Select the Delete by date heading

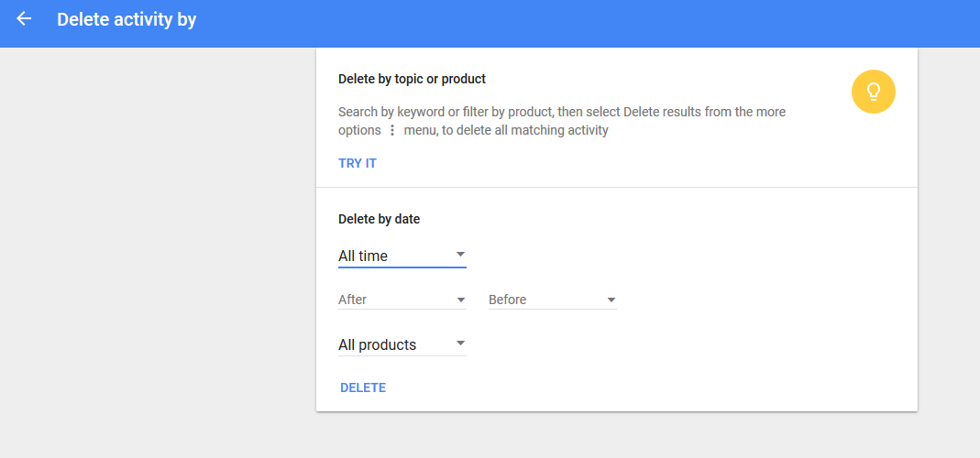[379, 219]
